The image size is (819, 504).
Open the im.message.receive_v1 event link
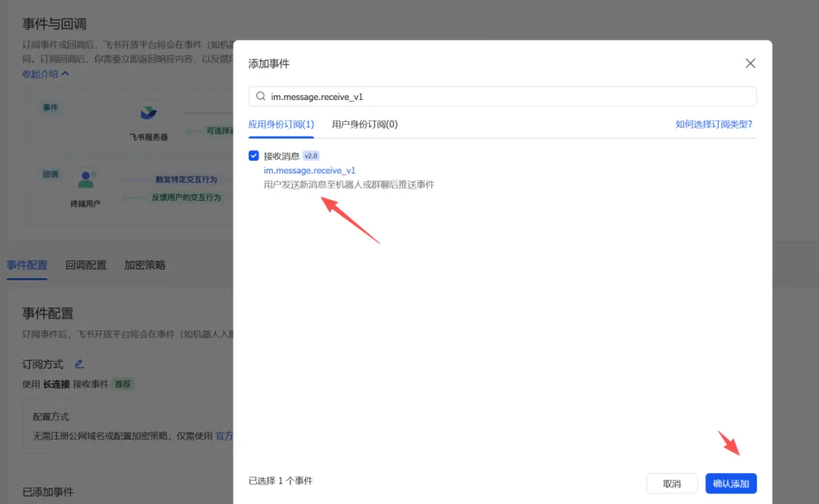point(309,171)
